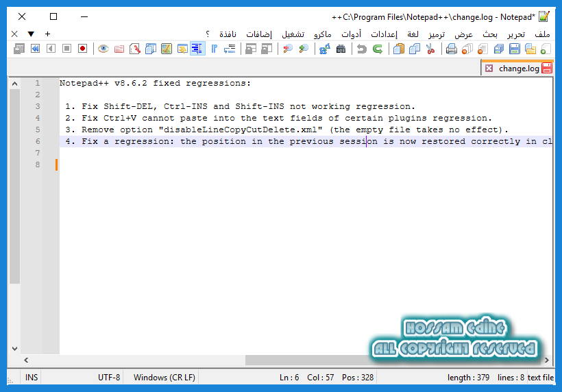Viewport: 562px width, 392px height.
Task: Click horizontal scrollbar left arrow
Action: 26,360
